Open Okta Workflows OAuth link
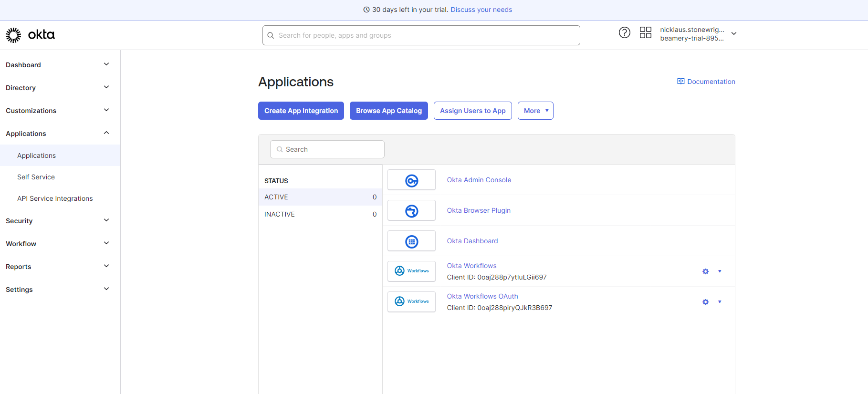 [x=482, y=296]
